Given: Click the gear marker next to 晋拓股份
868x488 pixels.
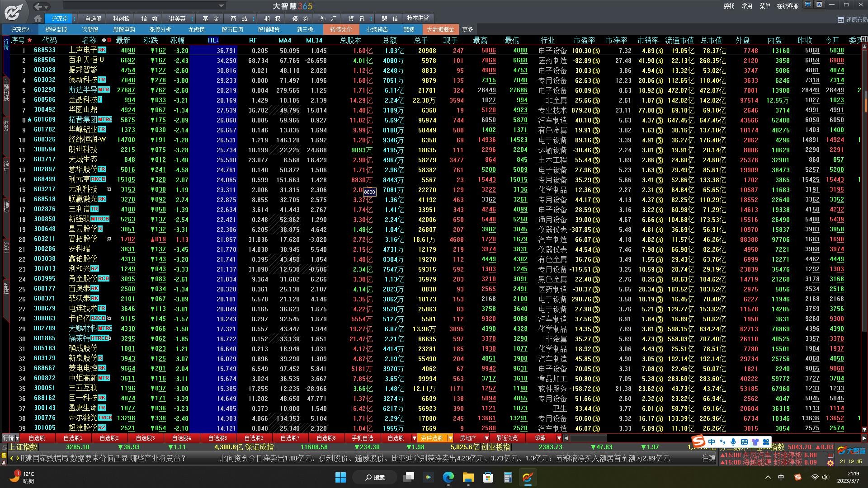Looking at the screenshot, I should click(109, 239).
